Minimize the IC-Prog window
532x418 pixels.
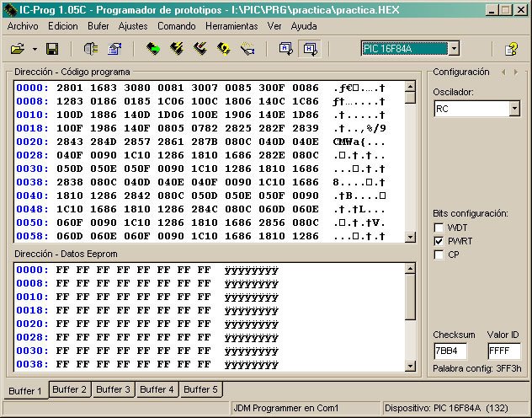click(x=491, y=10)
